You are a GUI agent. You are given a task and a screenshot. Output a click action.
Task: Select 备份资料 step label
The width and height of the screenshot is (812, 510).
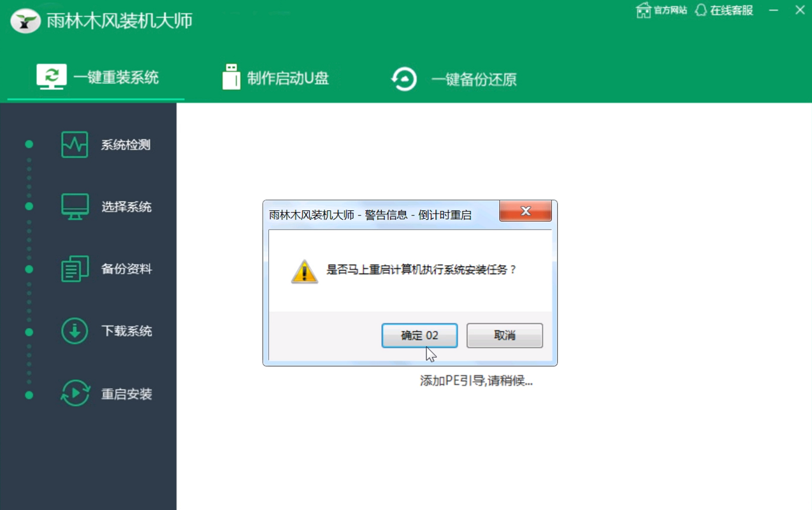click(x=126, y=268)
